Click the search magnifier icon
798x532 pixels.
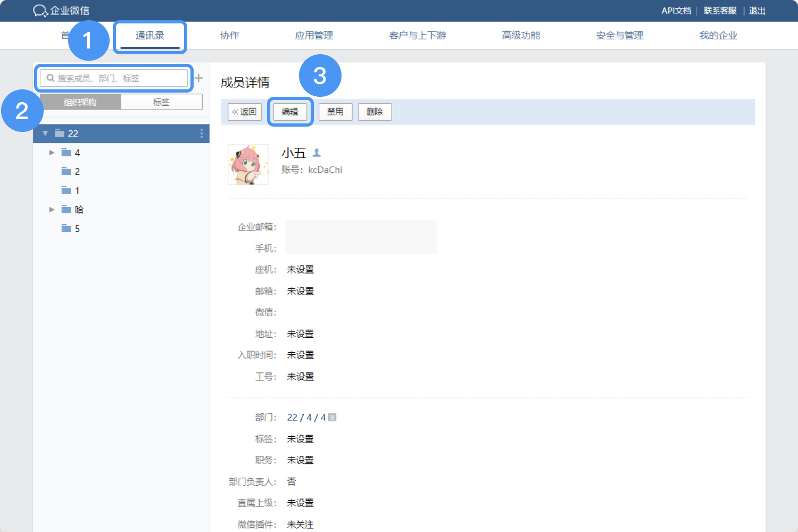[x=51, y=78]
